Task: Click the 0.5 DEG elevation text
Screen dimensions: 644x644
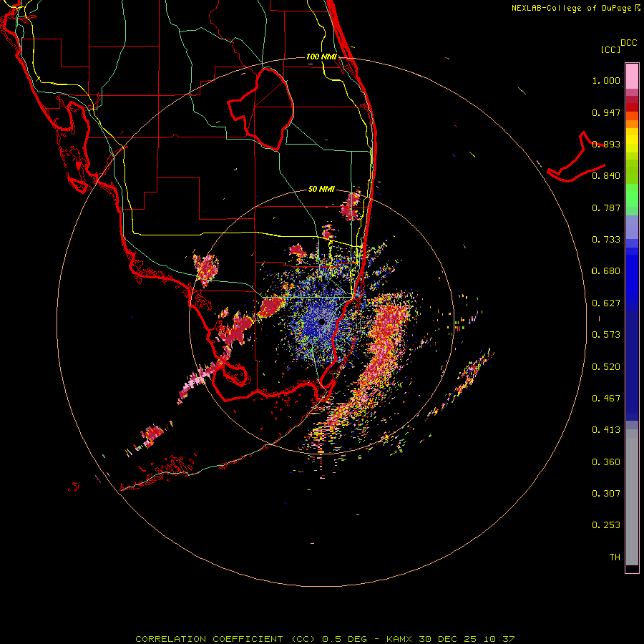Action: pyautogui.click(x=343, y=639)
